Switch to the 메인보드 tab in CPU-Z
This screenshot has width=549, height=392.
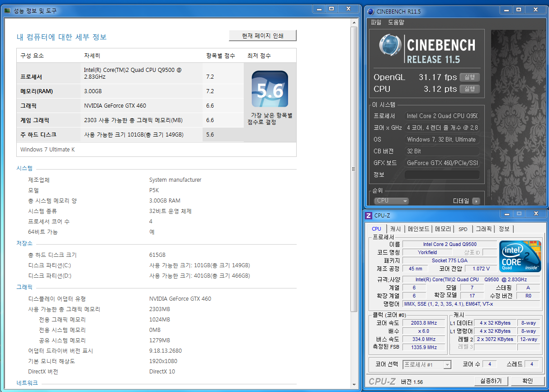419,229
